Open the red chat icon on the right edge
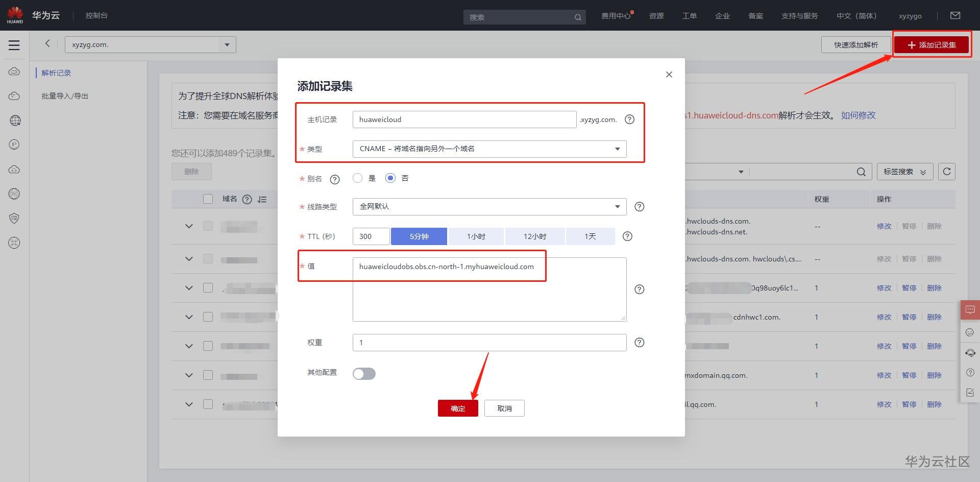This screenshot has height=482, width=980. tap(970, 310)
